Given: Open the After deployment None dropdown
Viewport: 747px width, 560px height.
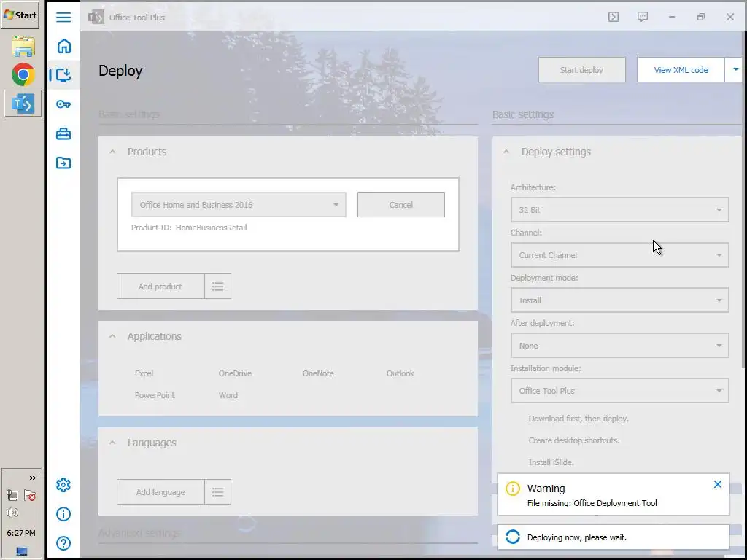Looking at the screenshot, I should click(620, 346).
